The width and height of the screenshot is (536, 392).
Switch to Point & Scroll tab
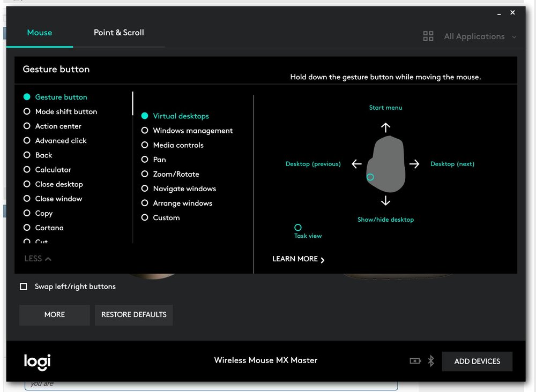118,33
